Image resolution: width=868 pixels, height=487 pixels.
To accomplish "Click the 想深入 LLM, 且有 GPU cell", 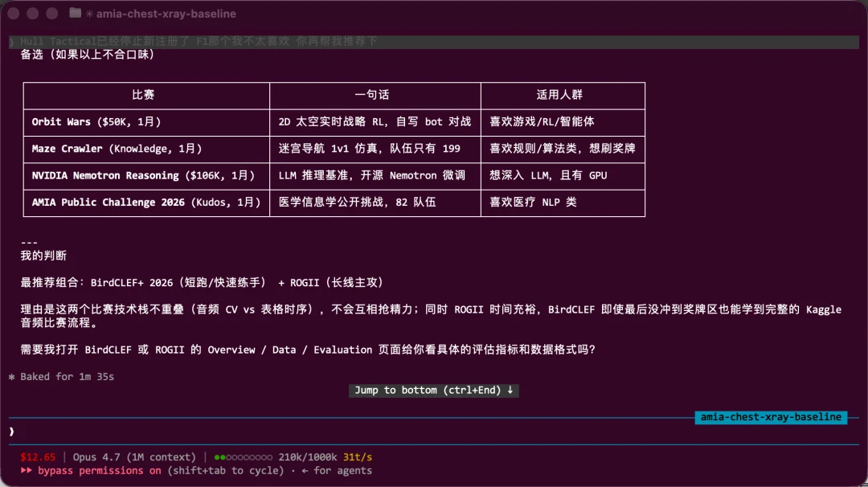I will point(563,175).
